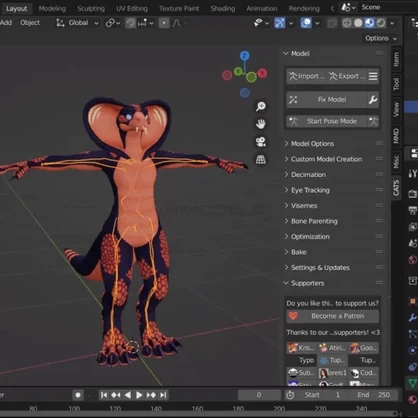The width and height of the screenshot is (418, 418).
Task: Open Modifier wrench properties tab
Action: click(412, 318)
